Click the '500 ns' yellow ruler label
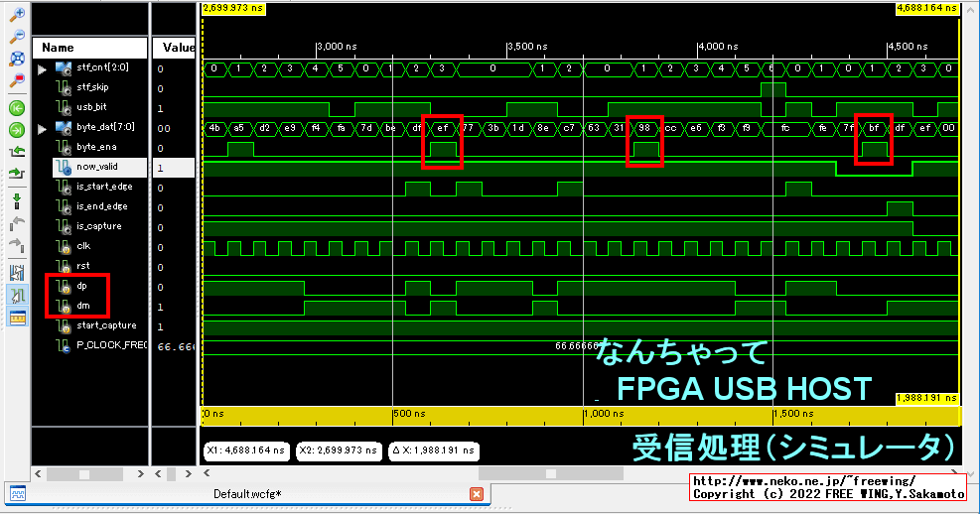This screenshot has width=980, height=514. 410,414
